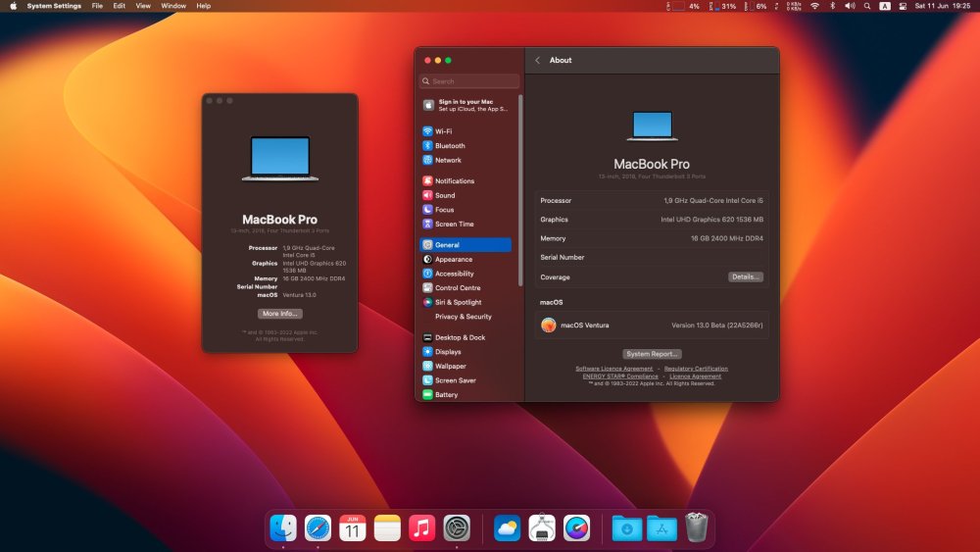The height and width of the screenshot is (552, 980).
Task: Open the Regulatory Certification link
Action: tap(696, 369)
